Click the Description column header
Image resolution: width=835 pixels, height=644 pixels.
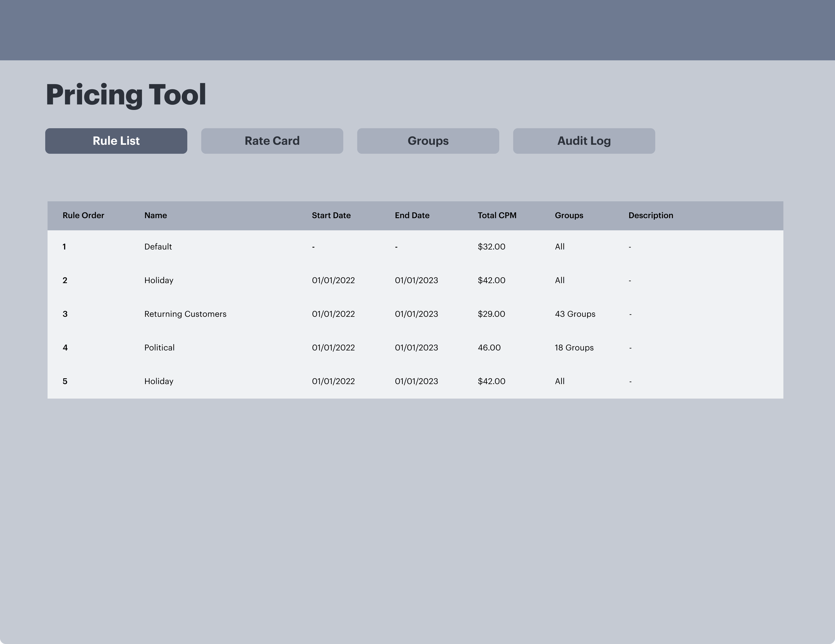click(651, 215)
